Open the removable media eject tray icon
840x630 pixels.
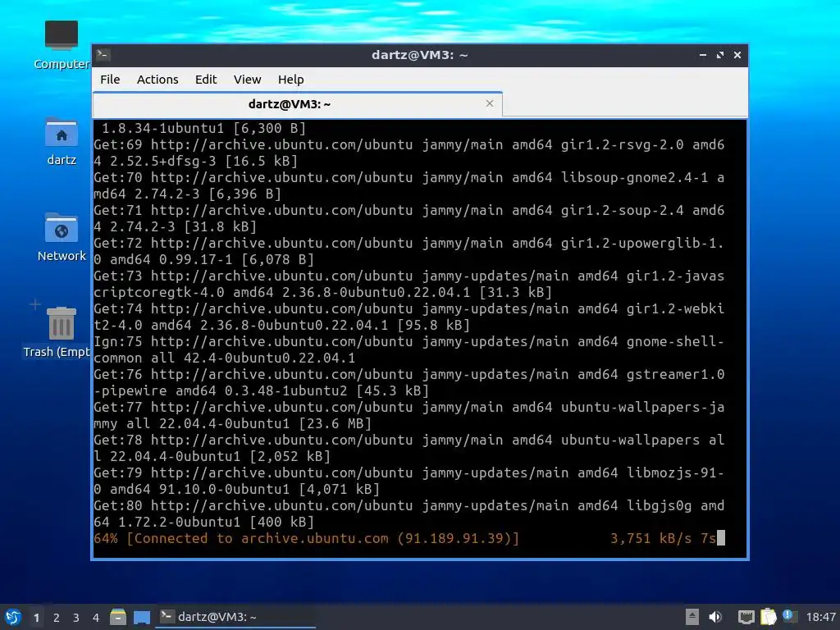692,617
